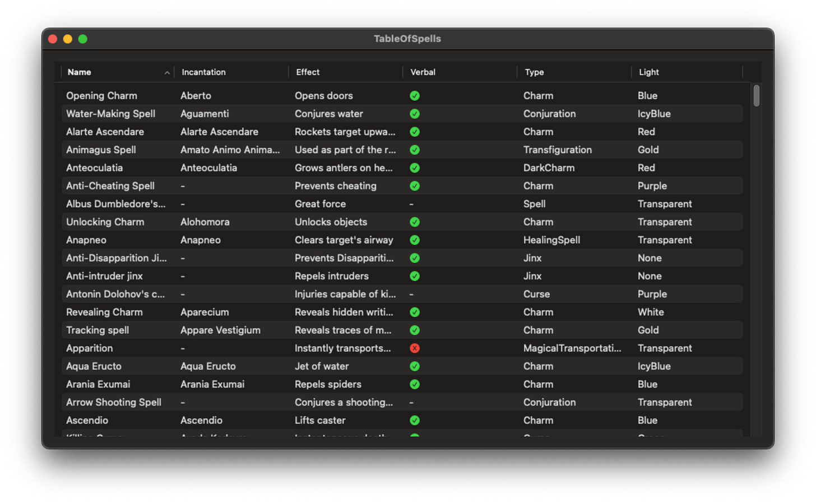Click the vertical scrollbar thumb
816x504 pixels.
point(757,95)
